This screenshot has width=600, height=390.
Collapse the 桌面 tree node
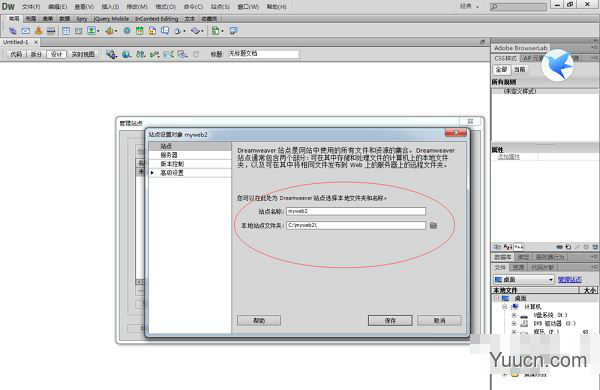pos(497,298)
